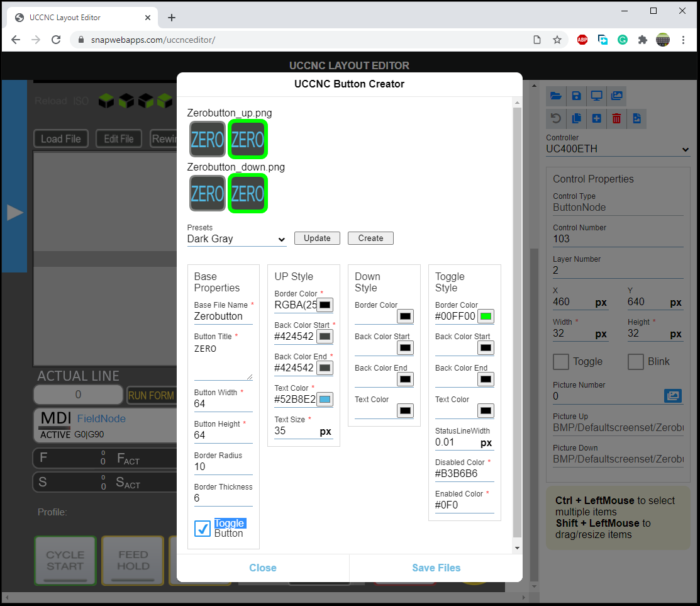Screen dimensions: 700x606
Task: Open the picture browser next to Picture Number
Action: click(x=673, y=396)
